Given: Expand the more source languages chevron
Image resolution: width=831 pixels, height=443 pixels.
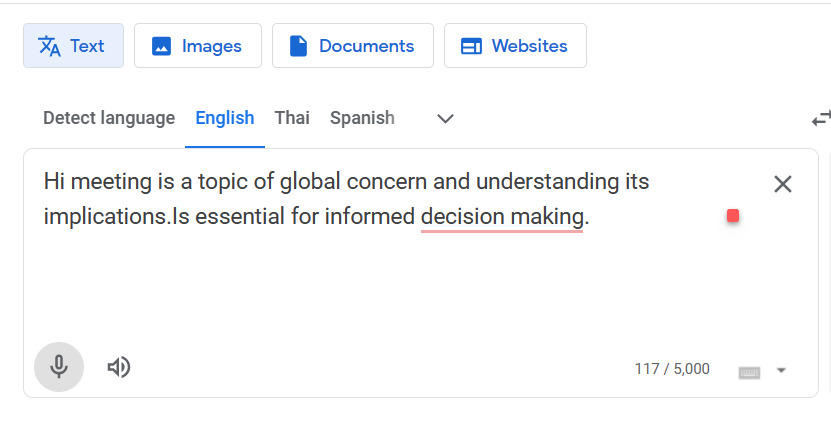Looking at the screenshot, I should 445,119.
